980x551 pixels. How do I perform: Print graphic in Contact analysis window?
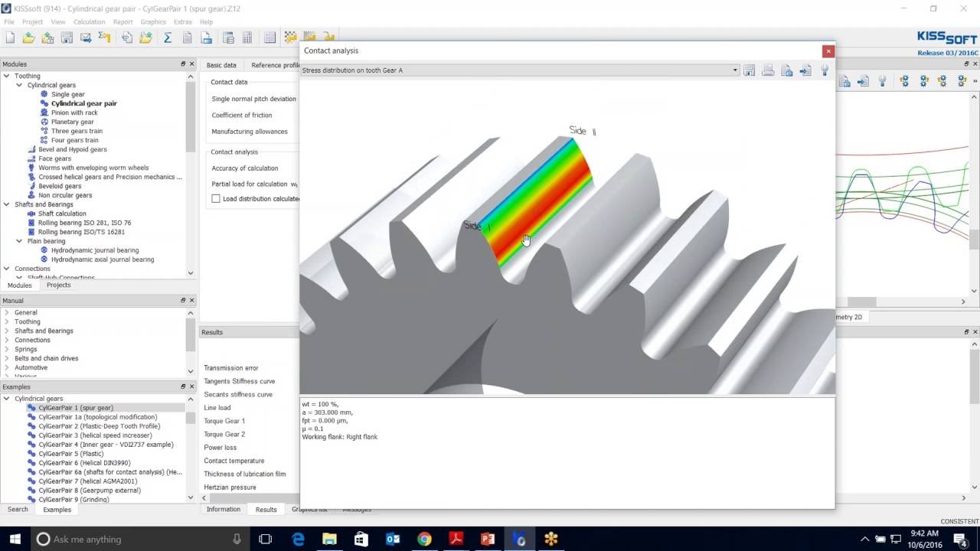click(x=768, y=70)
